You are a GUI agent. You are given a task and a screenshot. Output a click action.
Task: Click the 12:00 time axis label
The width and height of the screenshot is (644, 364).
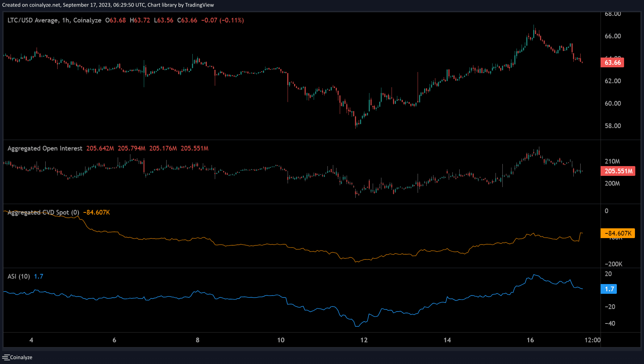point(593,340)
